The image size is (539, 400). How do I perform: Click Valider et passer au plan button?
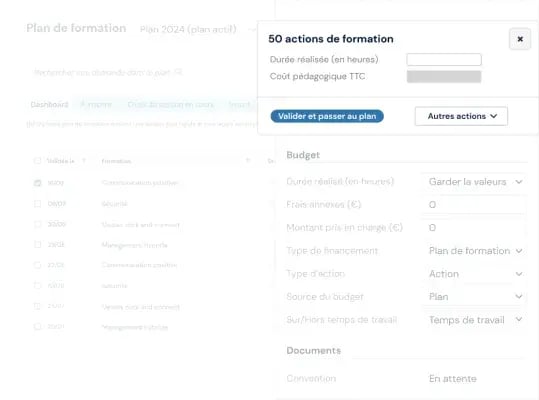coord(327,116)
